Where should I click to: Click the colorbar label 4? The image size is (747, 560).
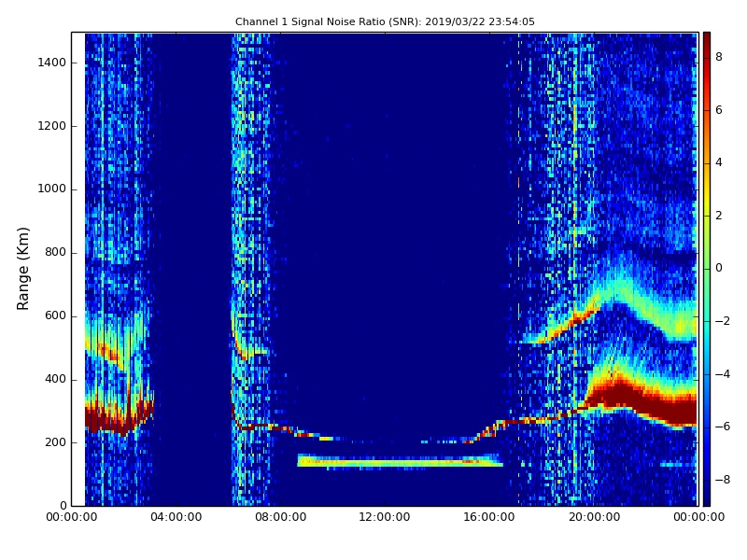coord(719,162)
